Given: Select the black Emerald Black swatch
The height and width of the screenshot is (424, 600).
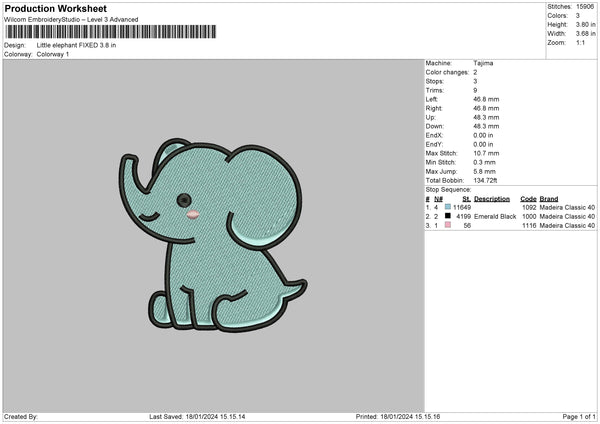Looking at the screenshot, I should [x=448, y=216].
